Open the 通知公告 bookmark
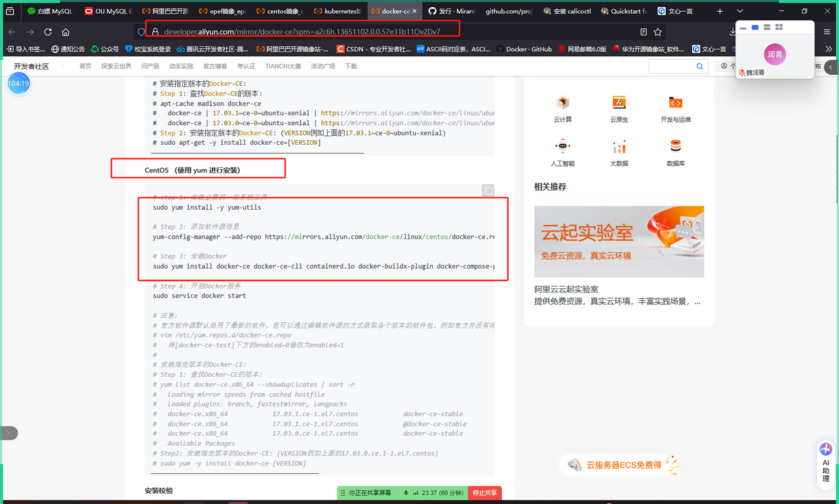The height and width of the screenshot is (504, 839). pyautogui.click(x=68, y=48)
